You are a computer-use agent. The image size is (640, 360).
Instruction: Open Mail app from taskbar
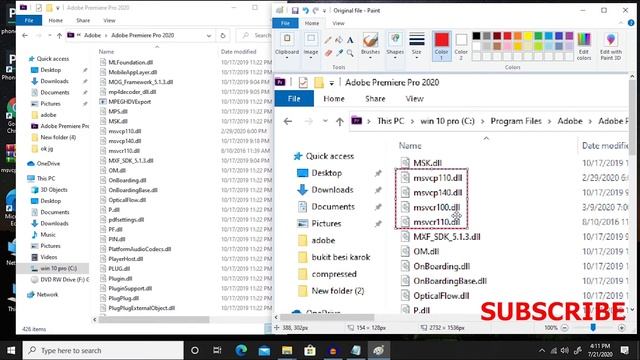click(264, 350)
